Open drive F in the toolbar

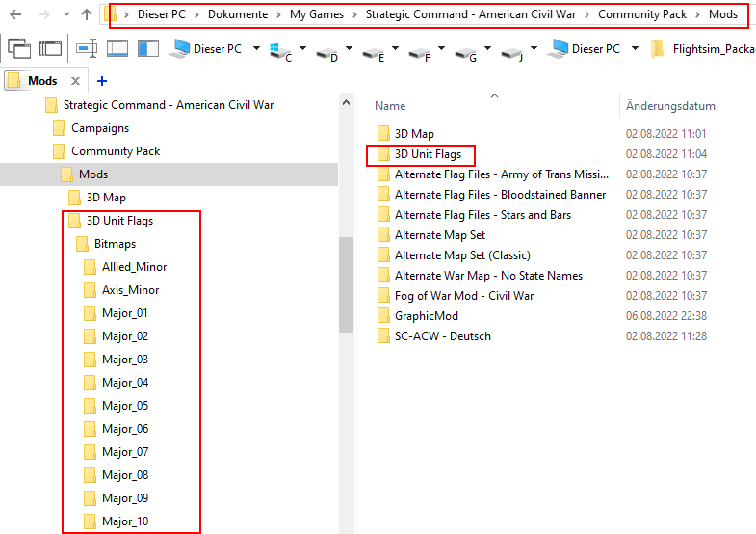coord(420,53)
